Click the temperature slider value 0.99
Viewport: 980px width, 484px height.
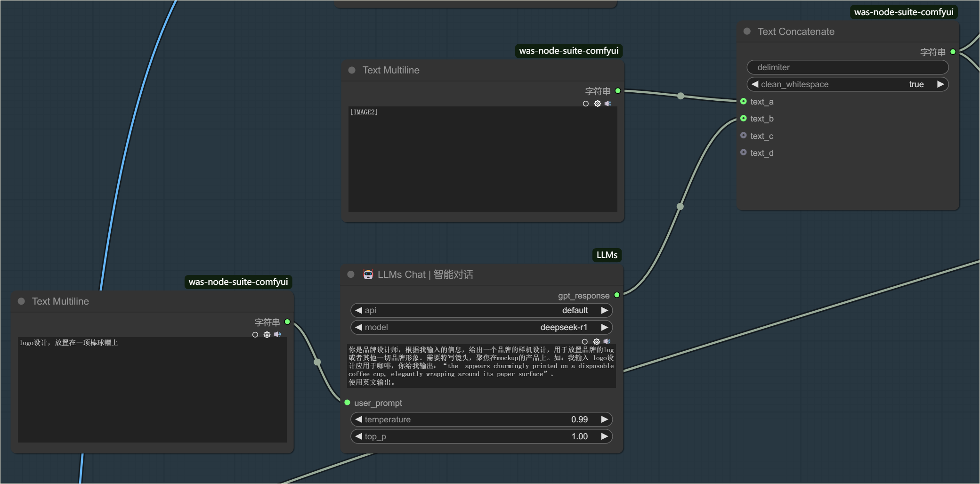click(579, 419)
